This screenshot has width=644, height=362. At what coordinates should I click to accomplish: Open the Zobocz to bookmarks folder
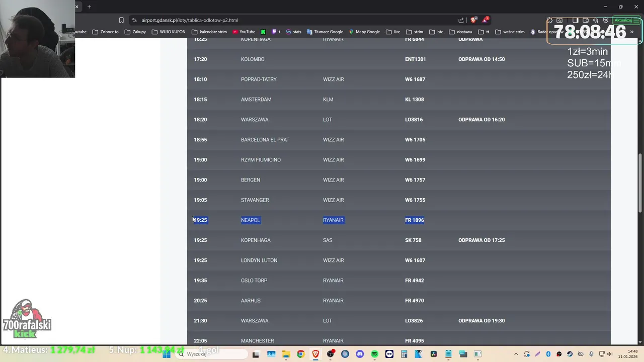click(106, 32)
